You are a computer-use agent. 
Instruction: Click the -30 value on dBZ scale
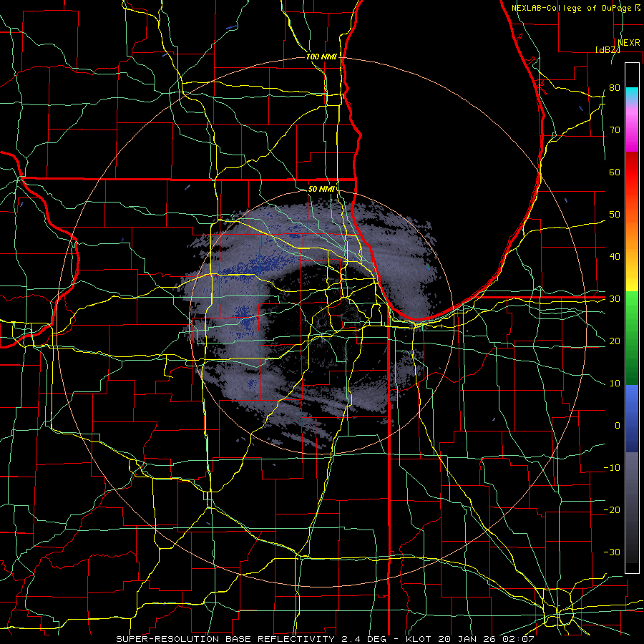click(x=612, y=552)
